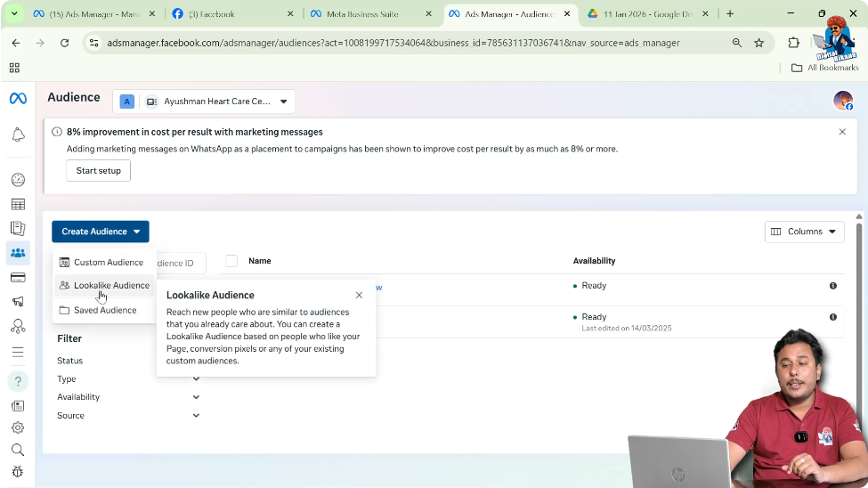The height and width of the screenshot is (488, 868).
Task: Click the audience ID search field
Action: point(181,263)
